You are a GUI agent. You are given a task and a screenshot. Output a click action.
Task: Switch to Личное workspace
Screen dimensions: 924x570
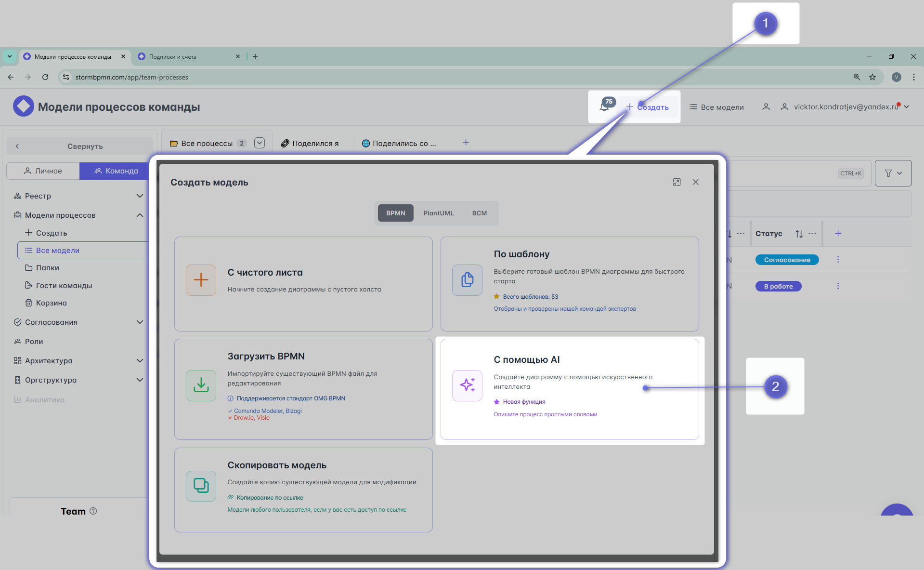point(43,171)
